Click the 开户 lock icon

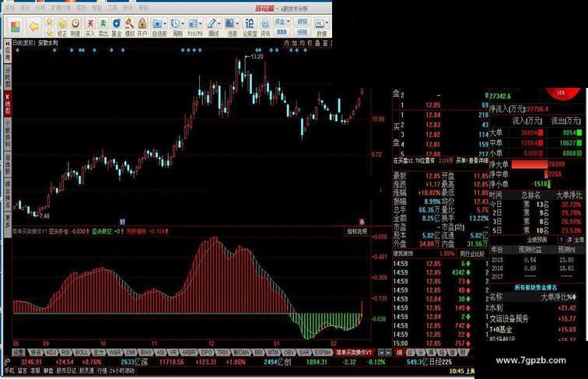(x=142, y=27)
